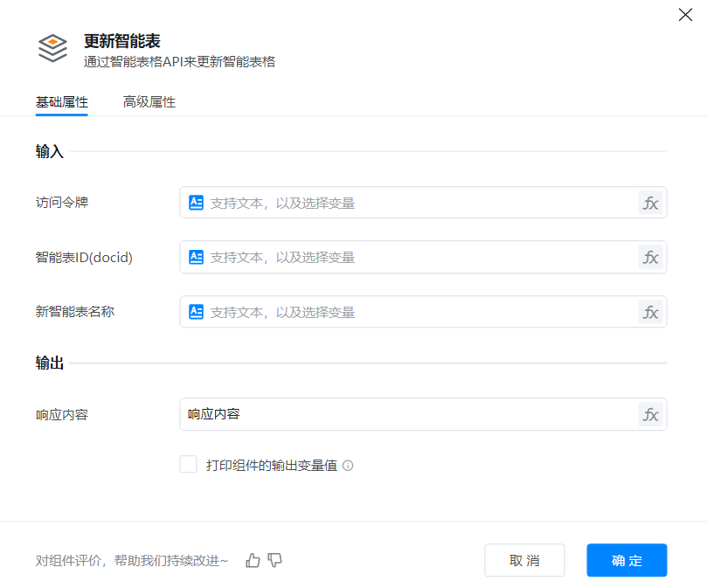The image size is (707, 588).
Task: Click the 新智能表名称 input field
Action: click(x=419, y=312)
